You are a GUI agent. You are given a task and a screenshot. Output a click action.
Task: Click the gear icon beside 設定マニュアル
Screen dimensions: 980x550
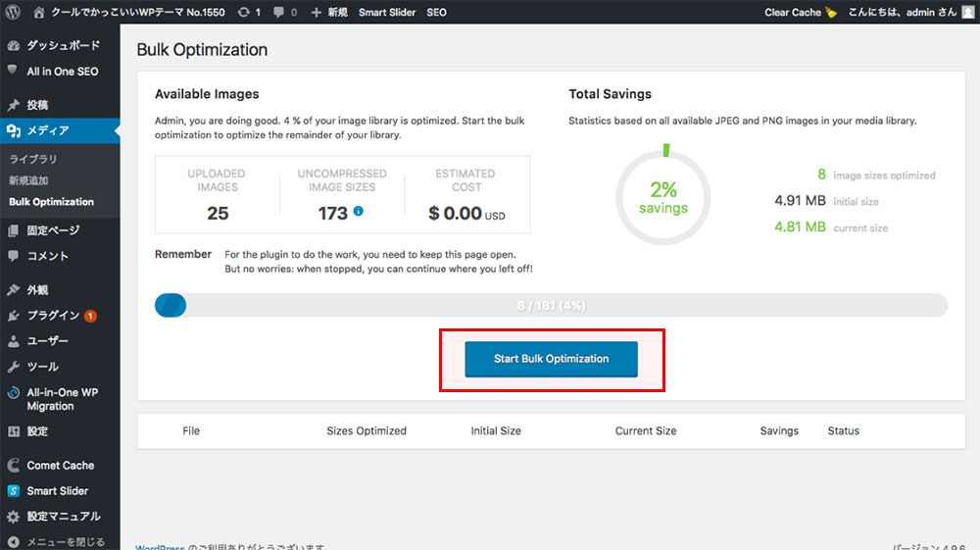pos(13,517)
